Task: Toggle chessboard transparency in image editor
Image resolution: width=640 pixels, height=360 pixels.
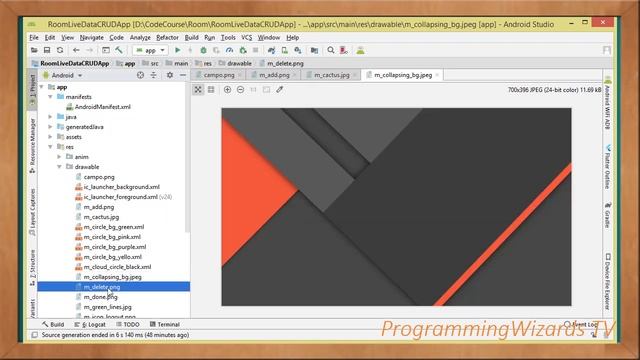Action: (x=198, y=89)
